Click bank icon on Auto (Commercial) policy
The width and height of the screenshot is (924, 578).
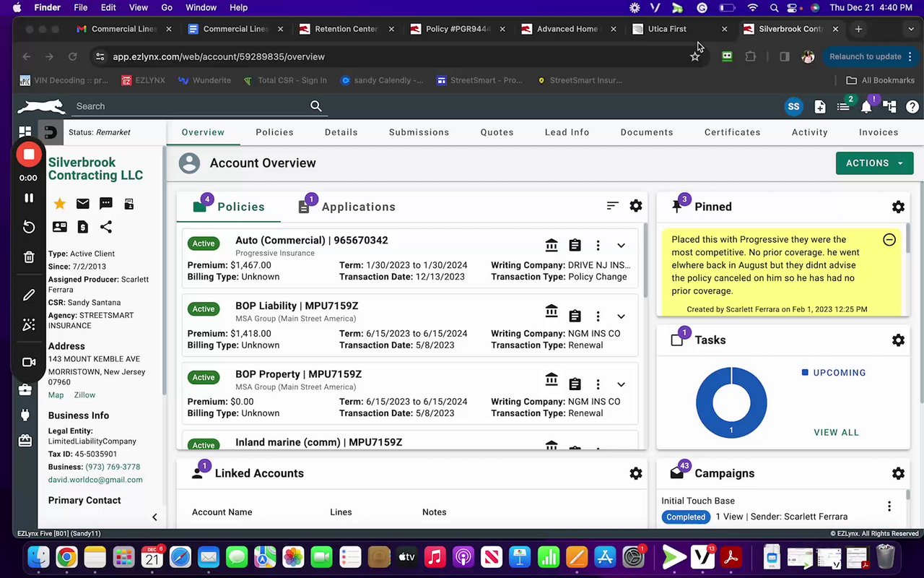552,245
